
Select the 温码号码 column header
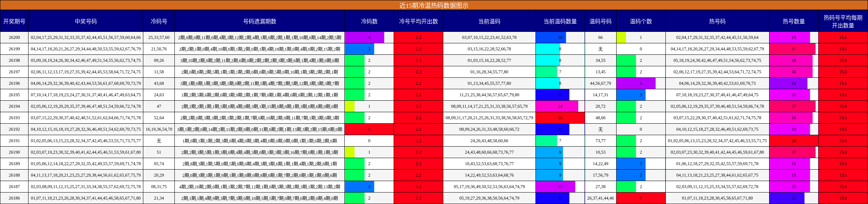(x=601, y=21)
